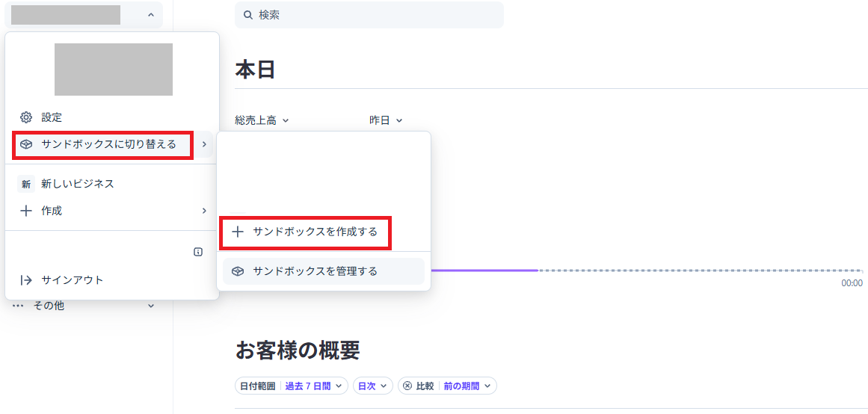Click the plus icon next to 作成
The height and width of the screenshot is (414, 868).
26,211
